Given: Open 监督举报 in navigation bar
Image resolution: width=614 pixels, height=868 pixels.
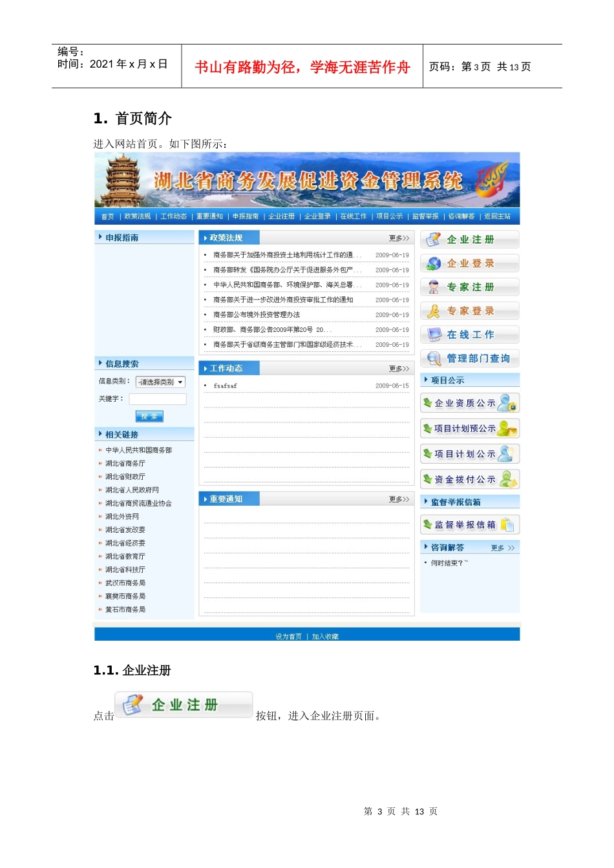Looking at the screenshot, I should 425,216.
